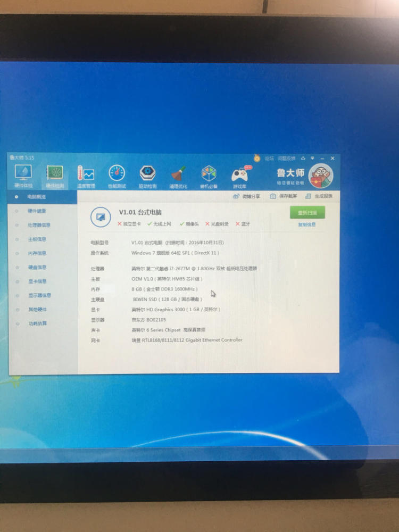399x532 pixels.
Task: Click the i7-2677M processor value
Action: point(194,268)
